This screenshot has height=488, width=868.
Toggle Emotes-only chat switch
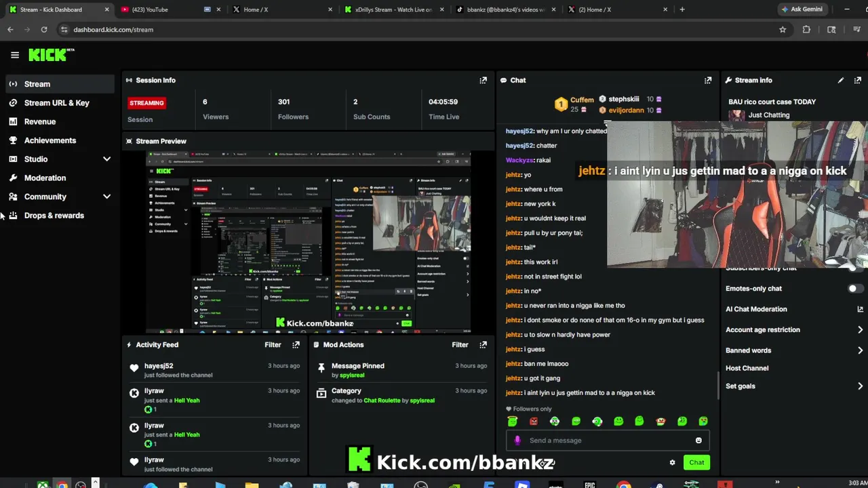(x=856, y=288)
